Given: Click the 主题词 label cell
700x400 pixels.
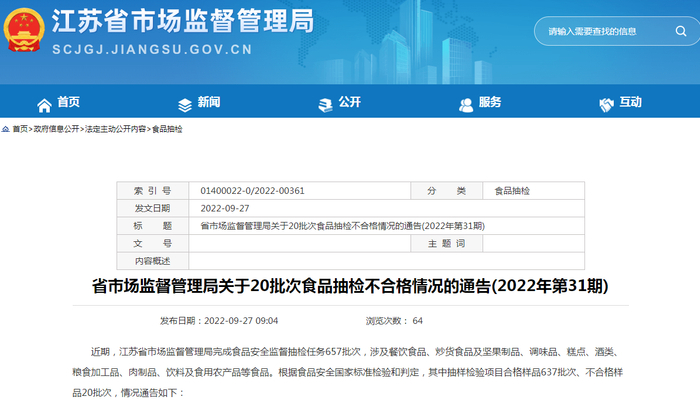Looking at the screenshot, I should point(446,243).
